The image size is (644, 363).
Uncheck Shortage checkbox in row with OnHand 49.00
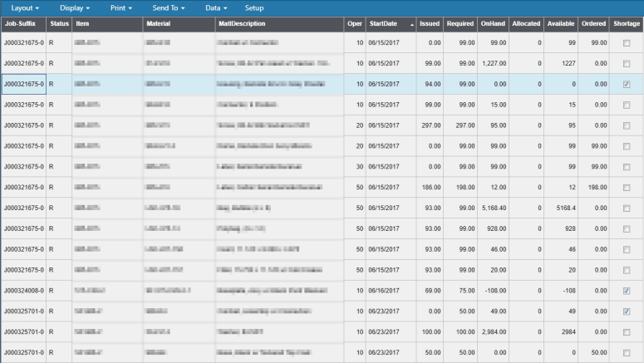point(627,311)
